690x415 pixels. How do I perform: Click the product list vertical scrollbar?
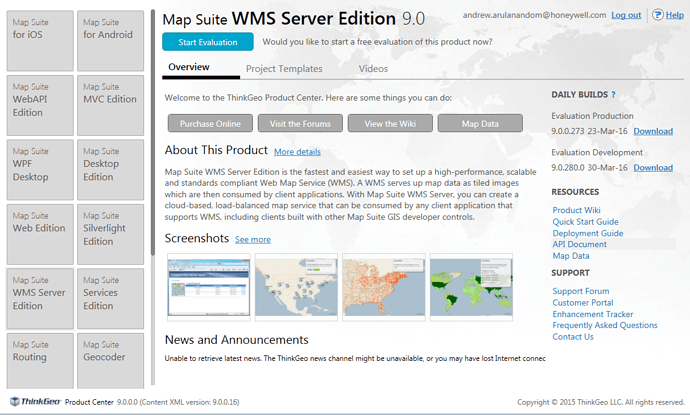click(153, 132)
